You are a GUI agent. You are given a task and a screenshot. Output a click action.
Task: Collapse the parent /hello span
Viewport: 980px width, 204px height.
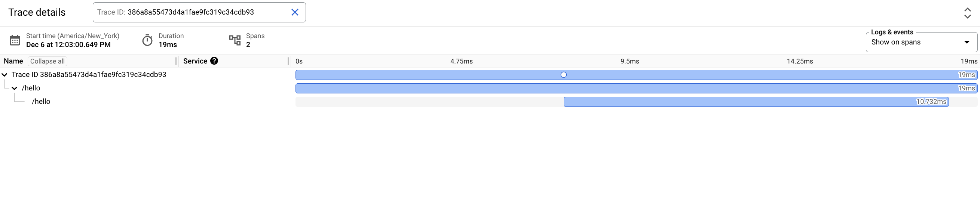[x=15, y=88]
